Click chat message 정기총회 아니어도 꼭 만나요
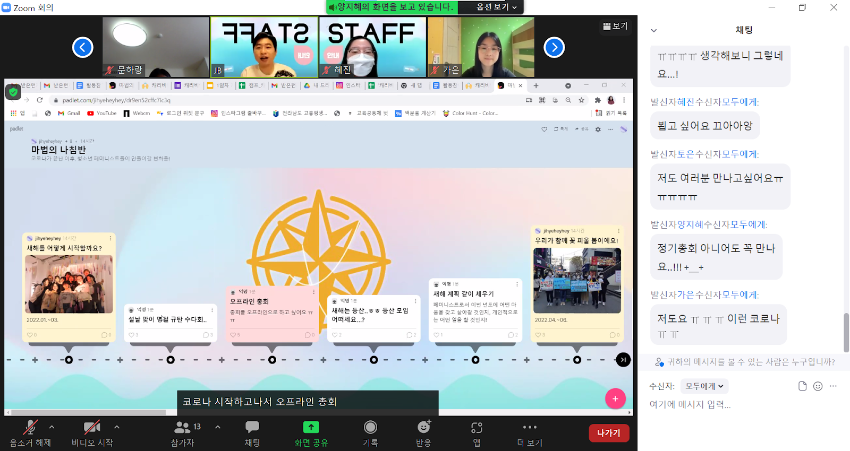850x451 pixels. (716, 257)
